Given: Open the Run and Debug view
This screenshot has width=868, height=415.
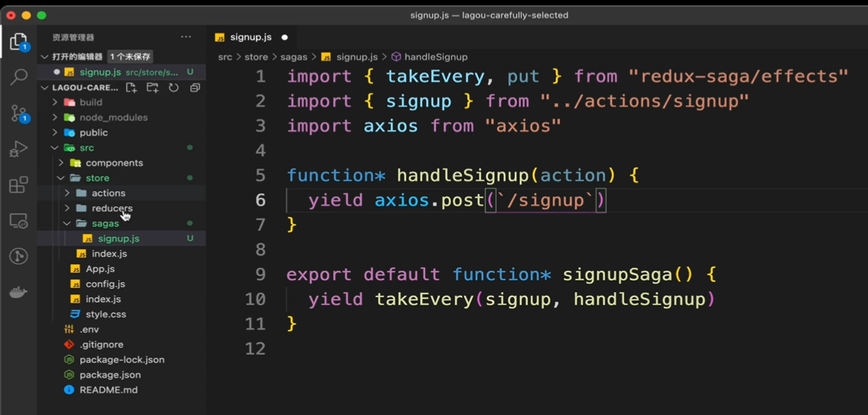Looking at the screenshot, I should (18, 149).
